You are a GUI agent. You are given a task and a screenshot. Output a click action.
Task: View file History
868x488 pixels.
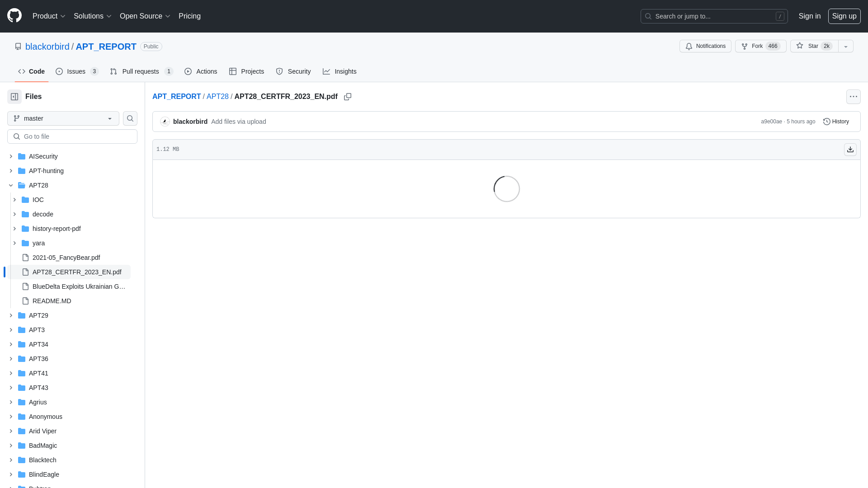point(836,122)
